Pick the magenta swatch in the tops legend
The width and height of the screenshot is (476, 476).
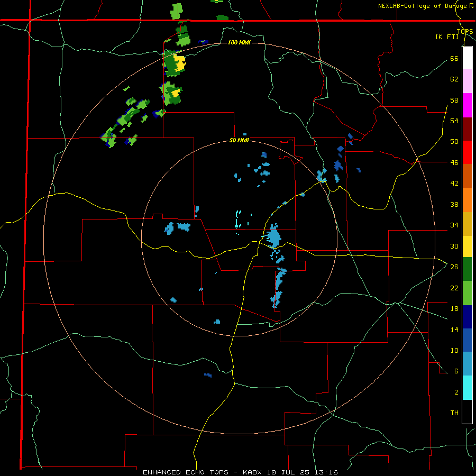[x=467, y=105]
